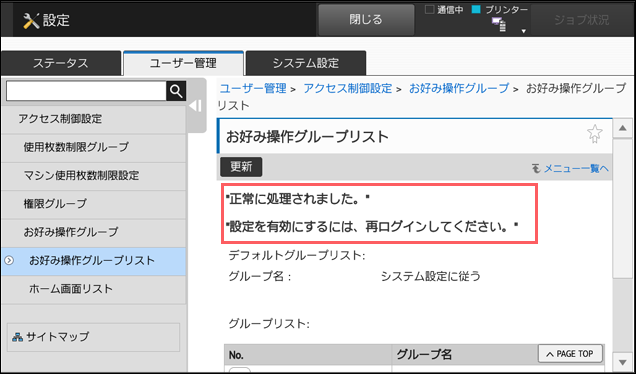
Task: Click the menu list icon beside メニュー一覧へ
Action: click(536, 168)
